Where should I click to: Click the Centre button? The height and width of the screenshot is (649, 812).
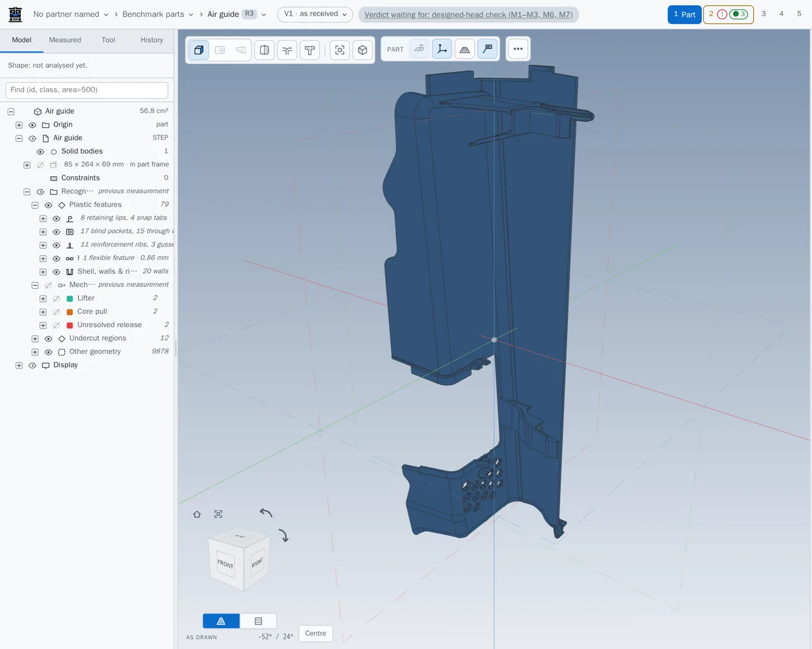pyautogui.click(x=316, y=633)
